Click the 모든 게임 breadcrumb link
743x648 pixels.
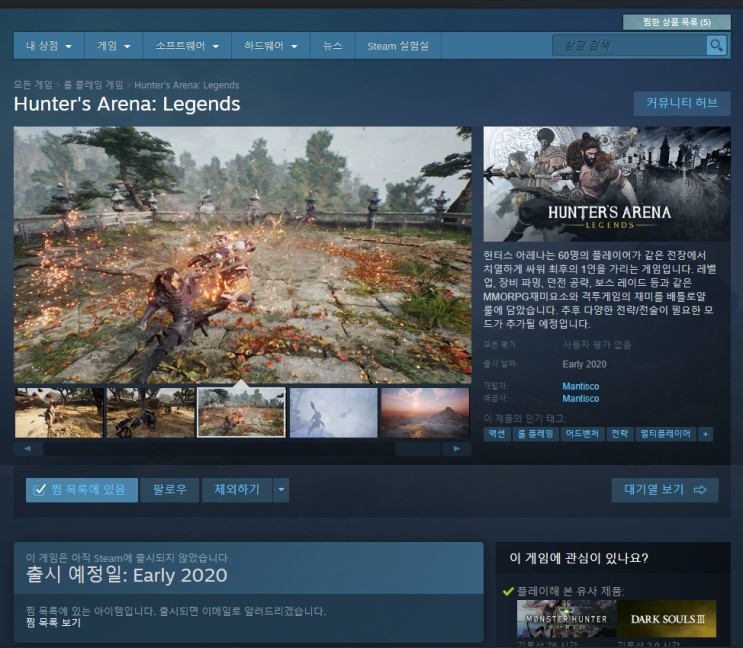pos(33,85)
